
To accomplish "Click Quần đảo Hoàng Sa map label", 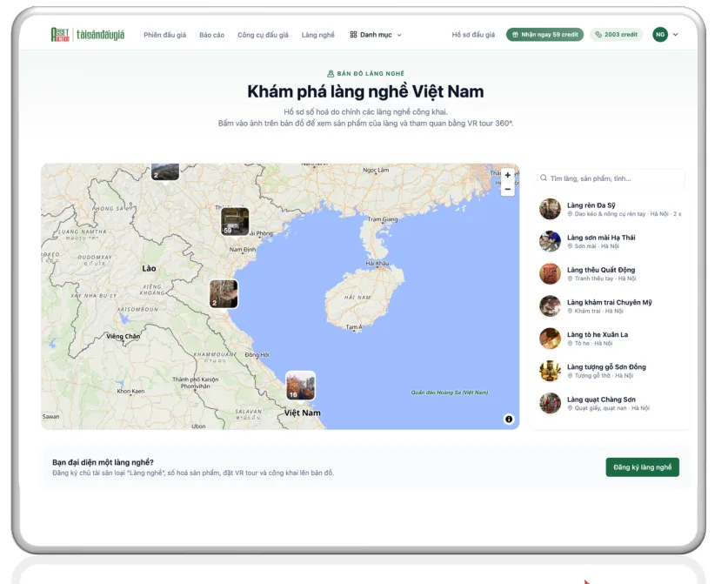I will click(450, 393).
